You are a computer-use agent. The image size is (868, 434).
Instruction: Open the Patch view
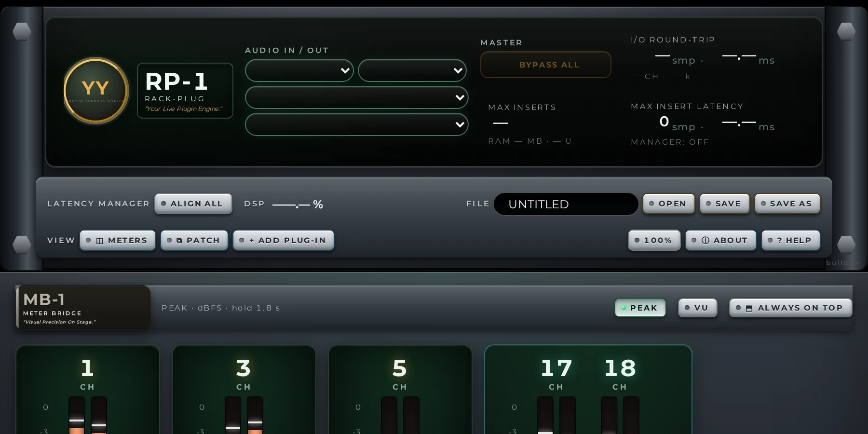194,240
